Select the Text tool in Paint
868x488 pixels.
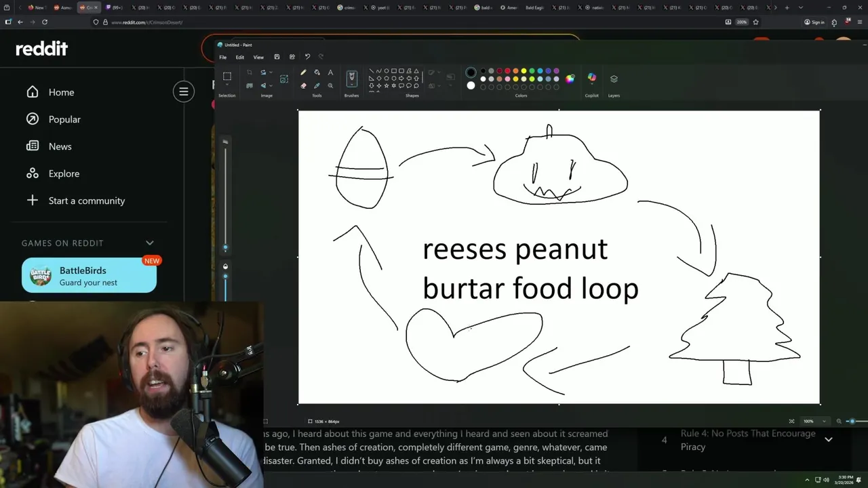click(330, 73)
